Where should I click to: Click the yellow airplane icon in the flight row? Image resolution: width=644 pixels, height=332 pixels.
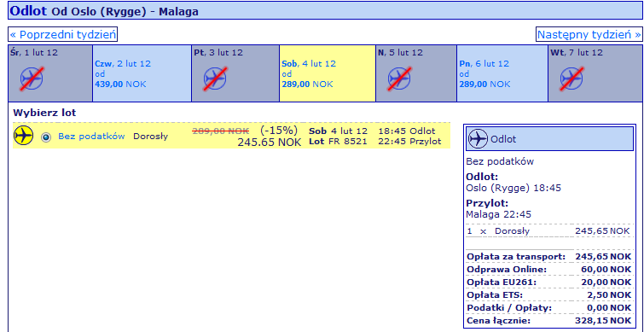[23, 136]
